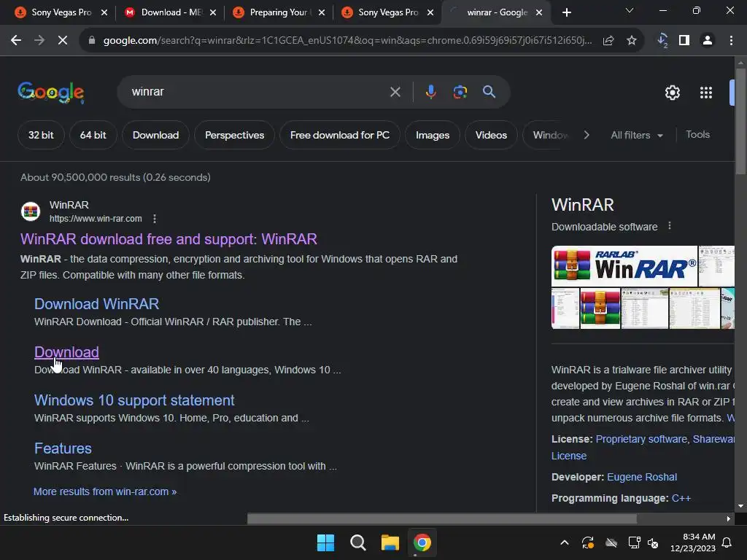Screen dimensions: 747x560
Task: Close the winrar - Google tab
Action: 539,12
